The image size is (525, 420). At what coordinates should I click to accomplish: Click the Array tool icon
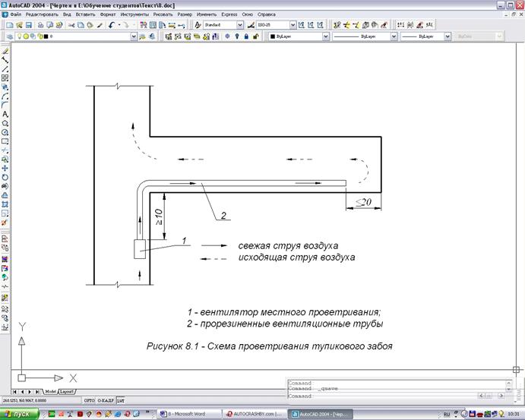(5, 77)
